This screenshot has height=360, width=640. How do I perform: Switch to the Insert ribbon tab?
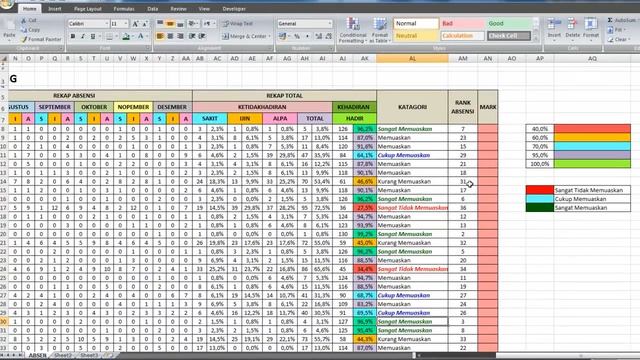click(x=54, y=9)
